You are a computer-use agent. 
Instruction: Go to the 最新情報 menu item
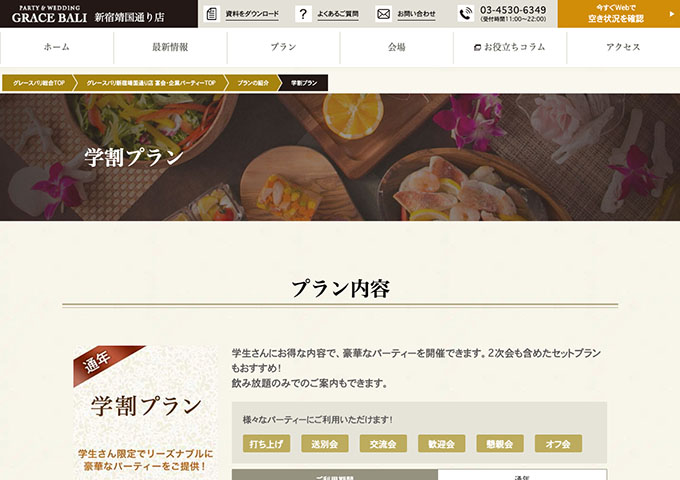click(170, 47)
